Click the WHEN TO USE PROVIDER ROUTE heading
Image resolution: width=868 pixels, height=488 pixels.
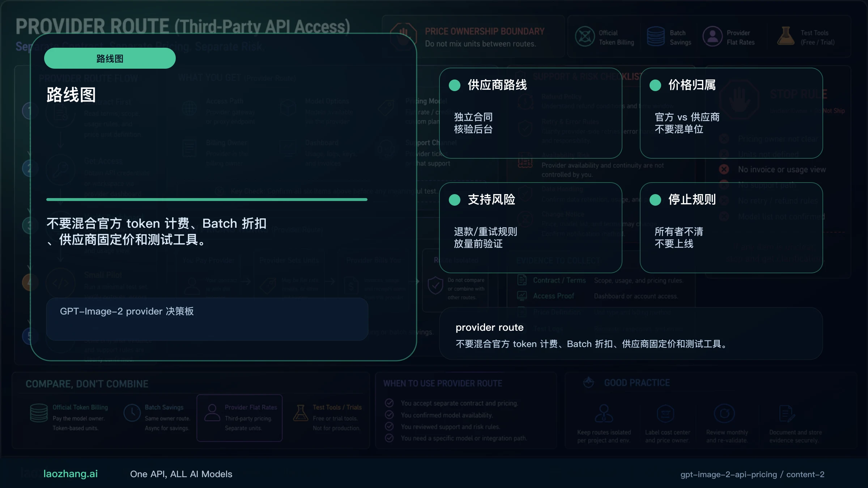pos(443,383)
